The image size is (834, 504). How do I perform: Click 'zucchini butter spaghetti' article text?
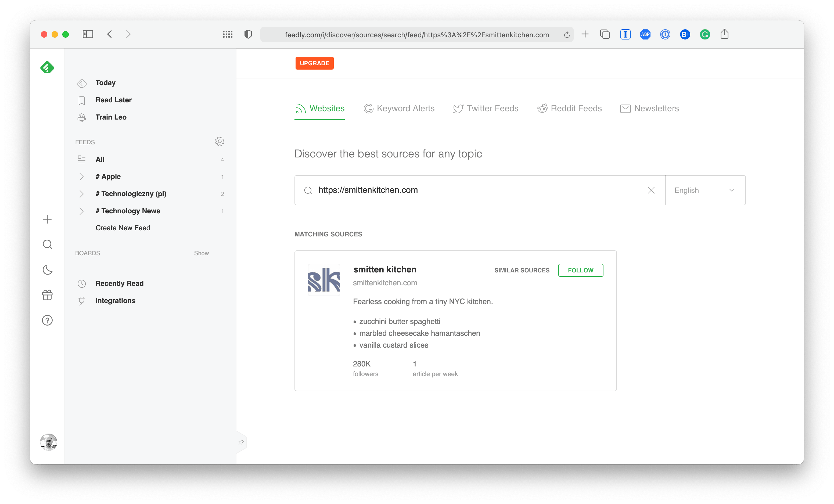click(400, 322)
